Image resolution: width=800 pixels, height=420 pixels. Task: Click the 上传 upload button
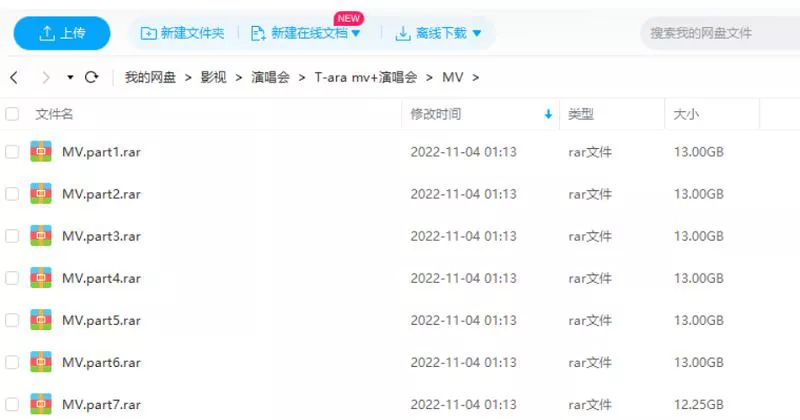coord(62,34)
